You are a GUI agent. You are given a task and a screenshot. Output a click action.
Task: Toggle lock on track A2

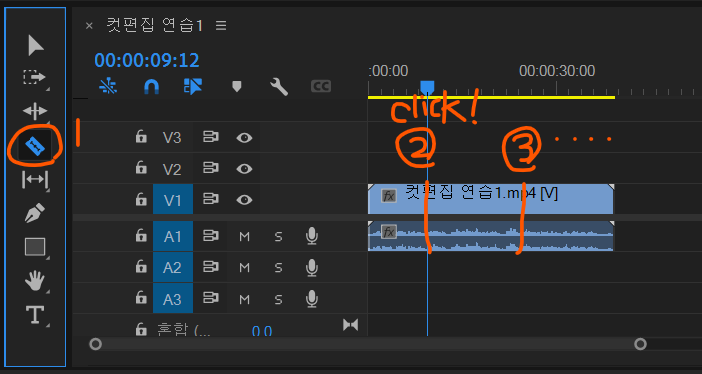[141, 267]
